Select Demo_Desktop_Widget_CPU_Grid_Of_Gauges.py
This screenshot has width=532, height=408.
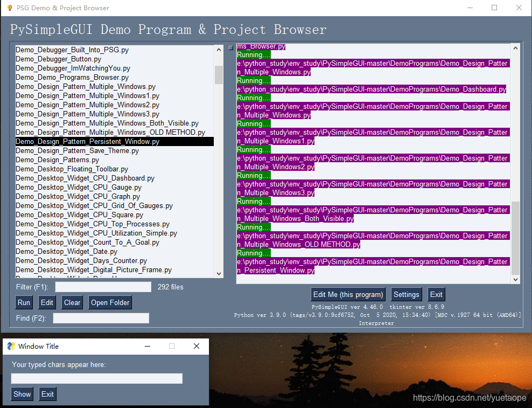[x=115, y=206]
